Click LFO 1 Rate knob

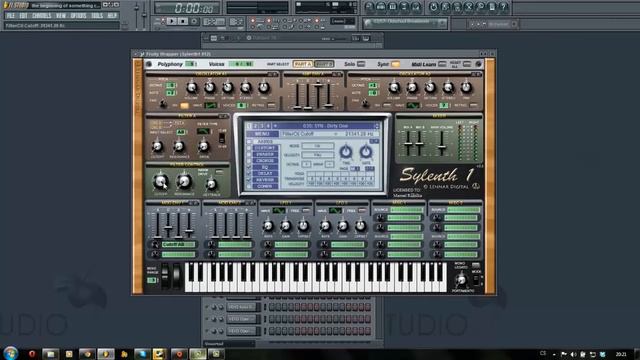pyautogui.click(x=268, y=226)
